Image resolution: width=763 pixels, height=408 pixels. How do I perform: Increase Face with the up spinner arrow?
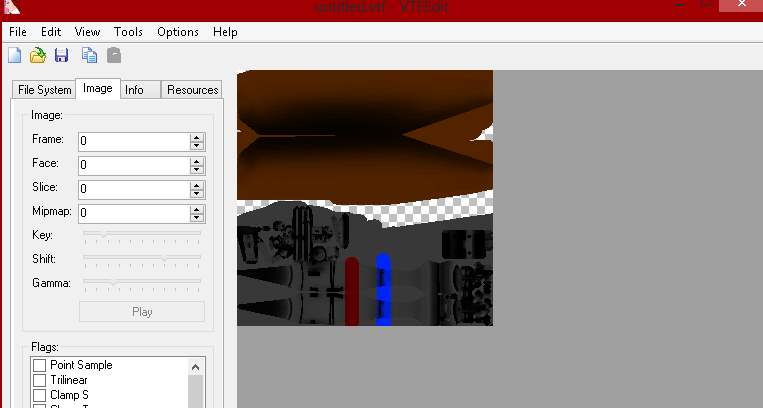coord(197,161)
